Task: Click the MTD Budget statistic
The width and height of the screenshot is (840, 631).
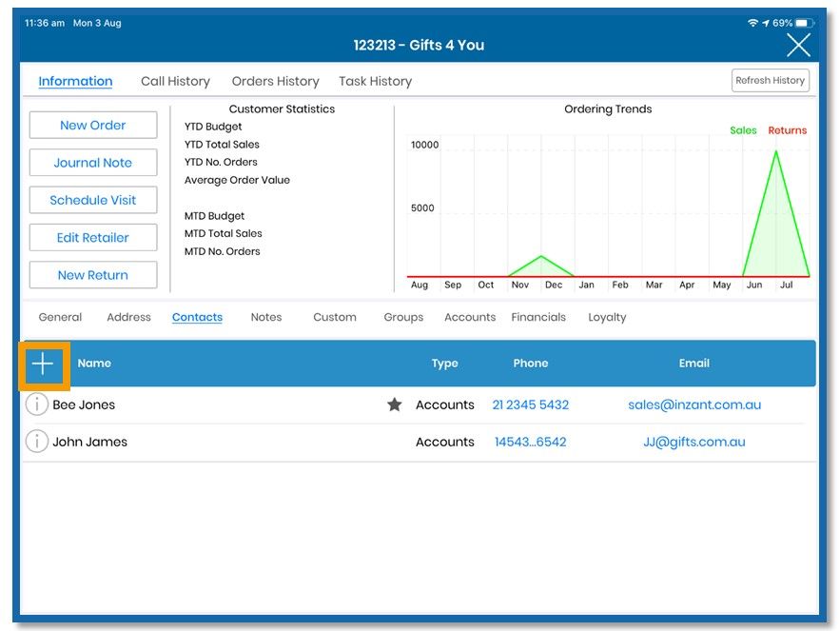Action: point(214,215)
